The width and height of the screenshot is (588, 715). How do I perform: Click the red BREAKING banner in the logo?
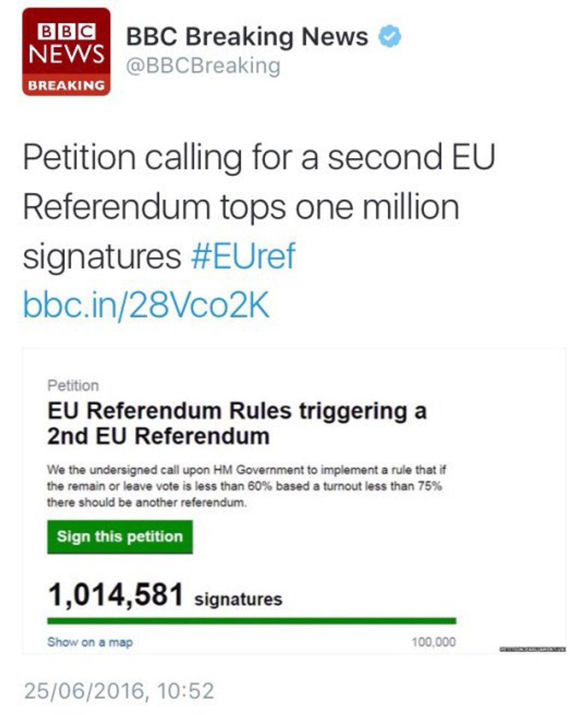[x=66, y=85]
